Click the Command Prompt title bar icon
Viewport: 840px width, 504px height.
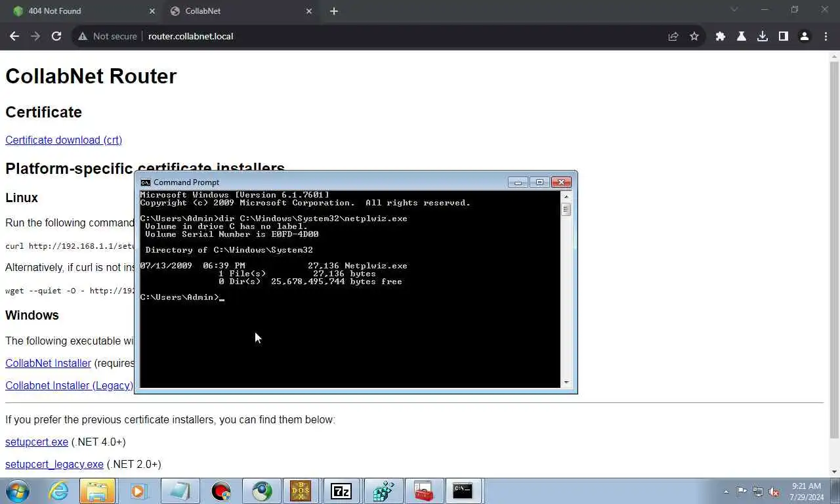[x=146, y=182]
